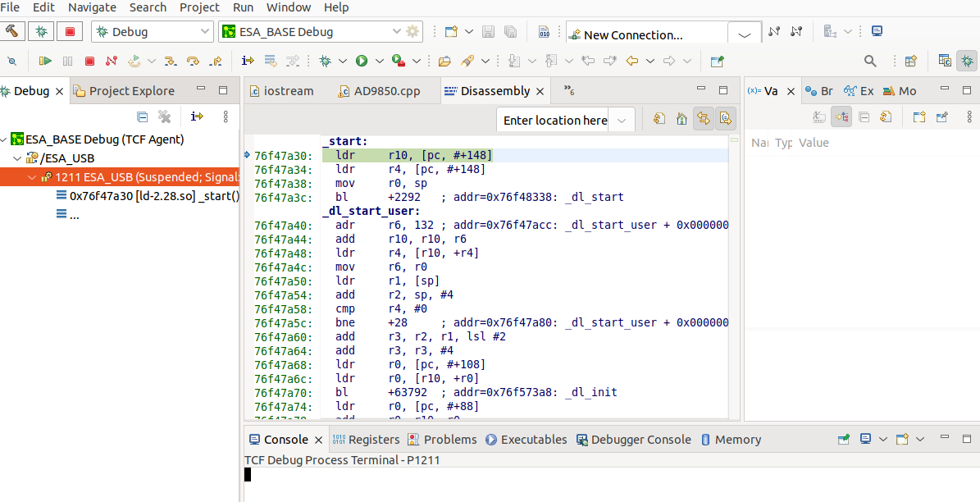Edit launch configuration with the gear icon
980x502 pixels.
click(413, 31)
